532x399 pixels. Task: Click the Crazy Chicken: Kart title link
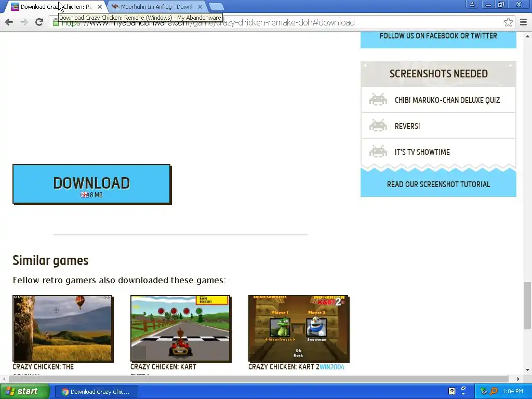click(163, 367)
